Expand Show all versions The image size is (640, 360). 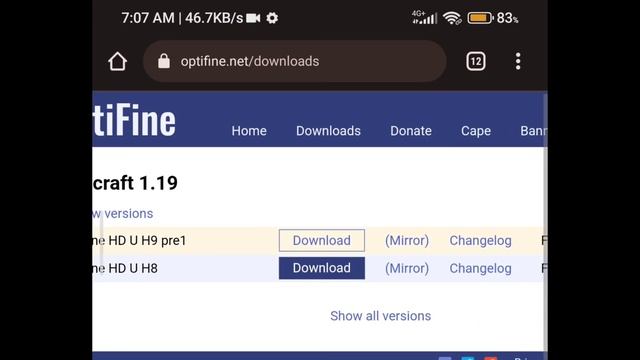[380, 316]
